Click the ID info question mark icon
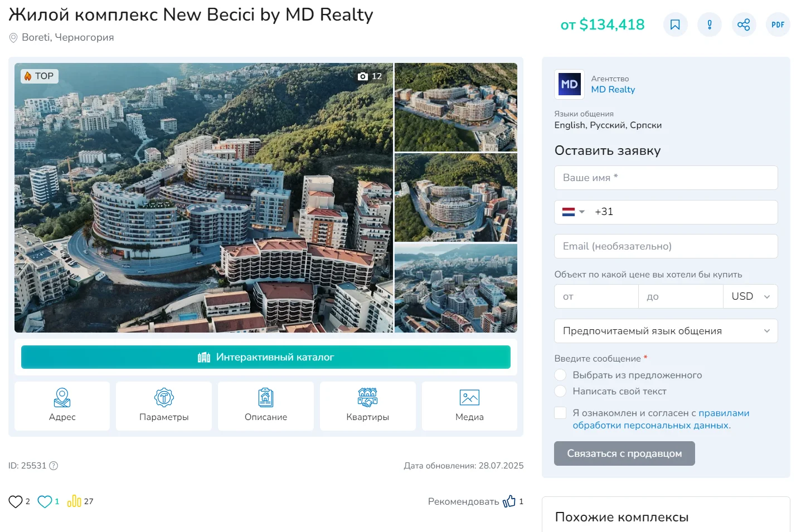The height and width of the screenshot is (532, 801). [x=54, y=466]
